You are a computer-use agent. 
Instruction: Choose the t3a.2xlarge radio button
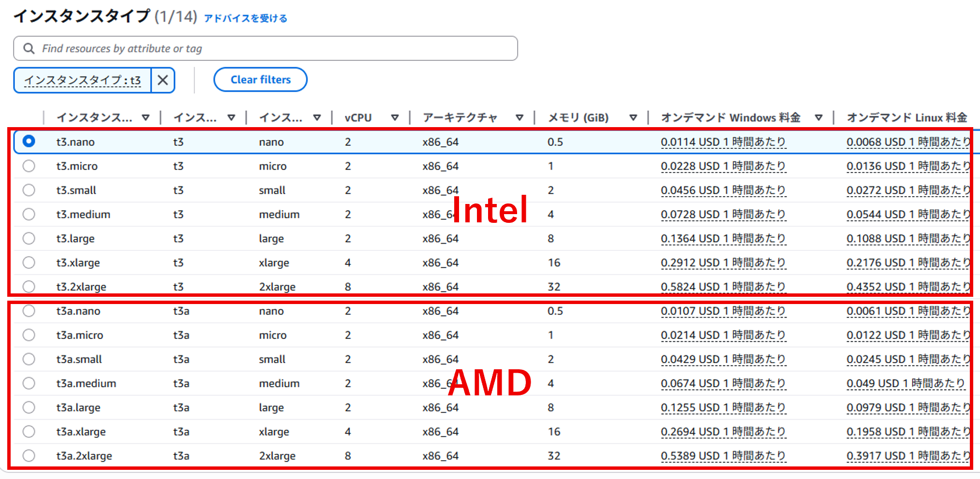coord(29,456)
